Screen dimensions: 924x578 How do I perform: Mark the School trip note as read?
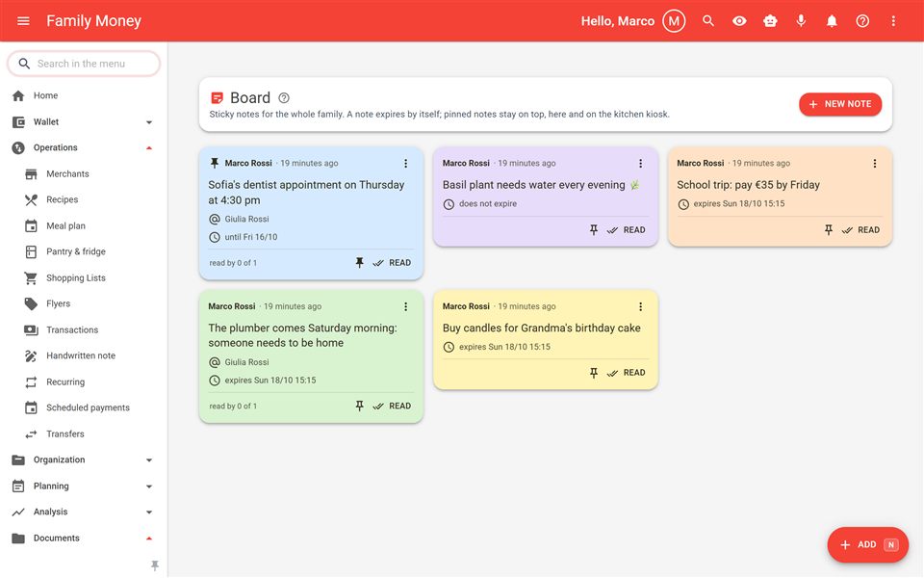860,230
